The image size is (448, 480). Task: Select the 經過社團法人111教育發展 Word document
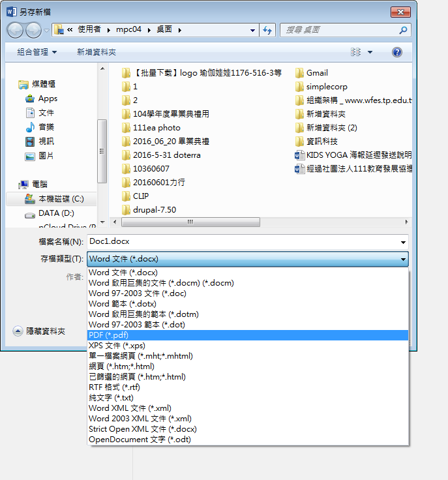(353, 169)
